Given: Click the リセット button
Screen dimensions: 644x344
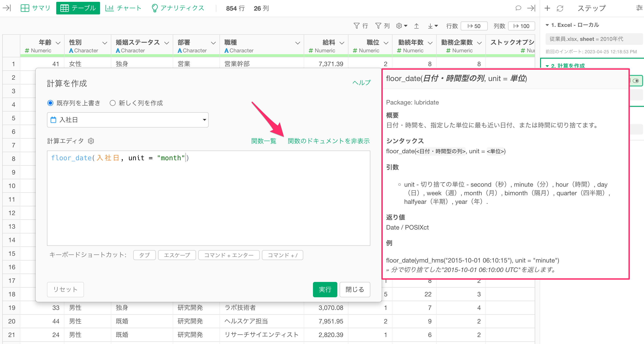Looking at the screenshot, I should [x=65, y=289].
